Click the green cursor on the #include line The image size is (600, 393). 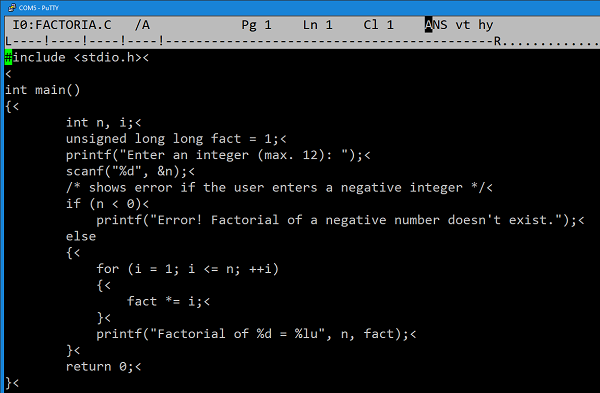click(x=8, y=57)
